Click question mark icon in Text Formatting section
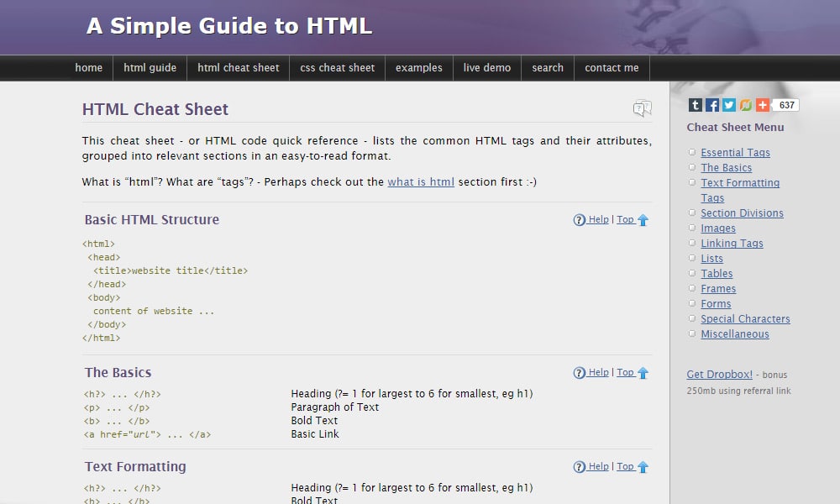 [x=579, y=467]
